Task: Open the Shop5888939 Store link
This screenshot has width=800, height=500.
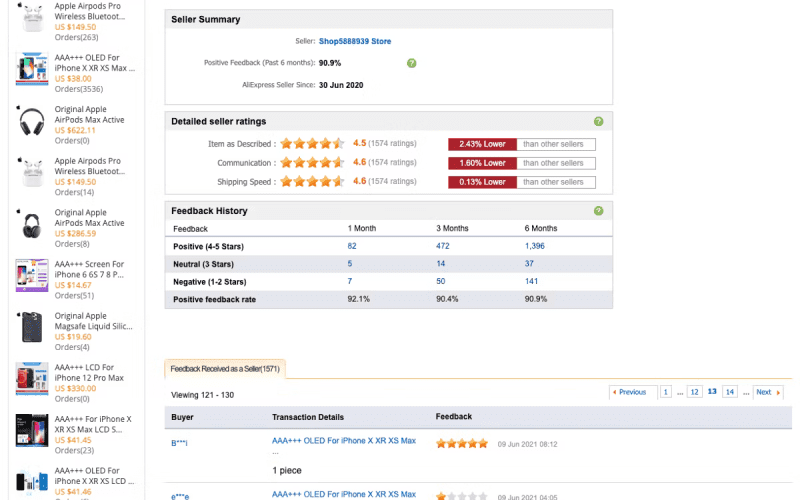Action: (355, 41)
